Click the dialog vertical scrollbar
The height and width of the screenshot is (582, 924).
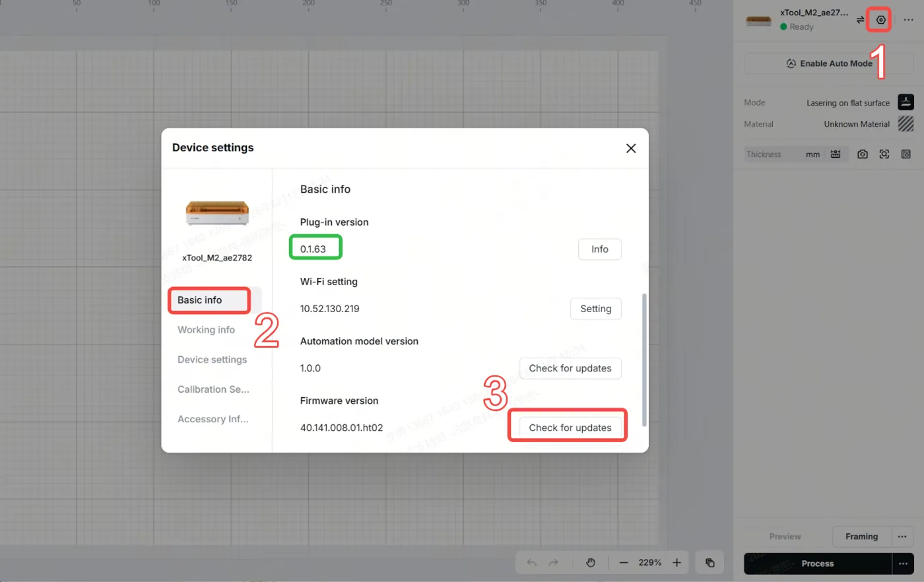click(x=644, y=360)
